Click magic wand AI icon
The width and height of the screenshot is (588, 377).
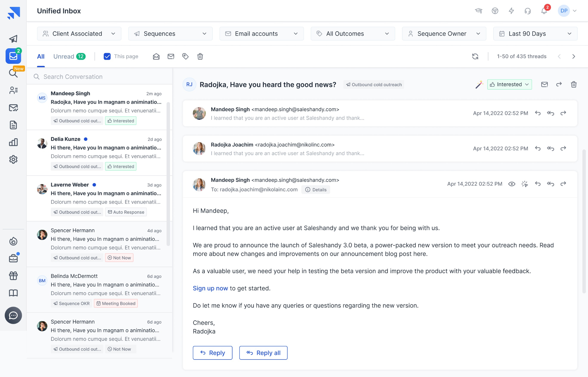479,84
